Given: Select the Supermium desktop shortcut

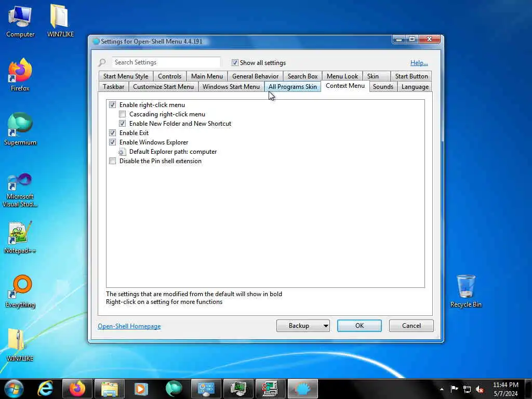Looking at the screenshot, I should click(x=20, y=129).
